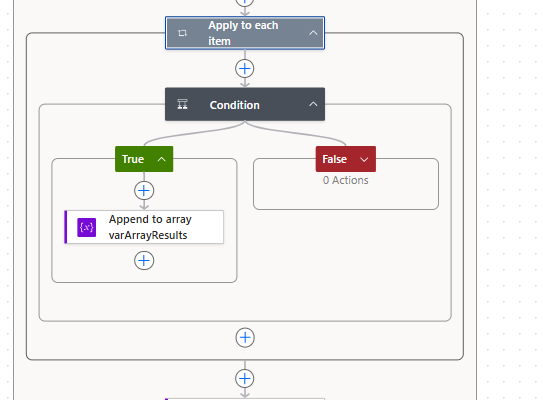This screenshot has height=400, width=543.
Task: Click the purple variable icon on Append to array
Action: (87, 227)
